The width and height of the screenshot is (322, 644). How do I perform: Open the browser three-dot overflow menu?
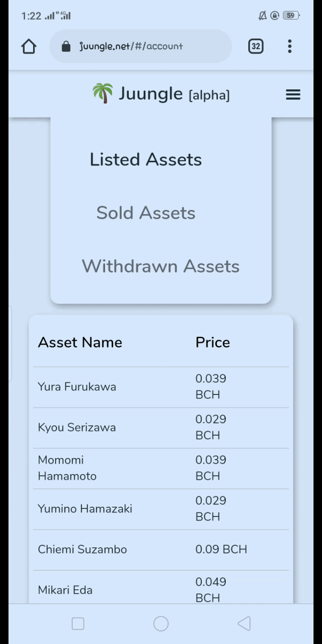(x=289, y=46)
